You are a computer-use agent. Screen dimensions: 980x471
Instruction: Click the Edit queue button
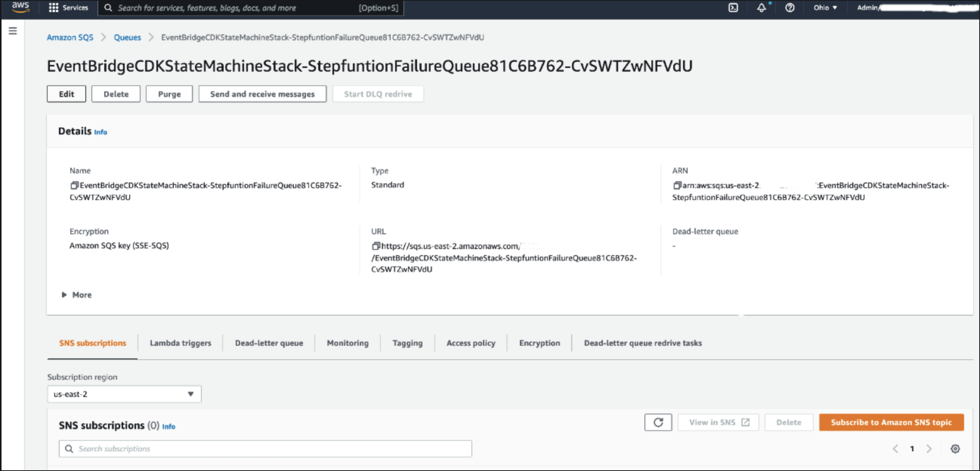point(66,94)
